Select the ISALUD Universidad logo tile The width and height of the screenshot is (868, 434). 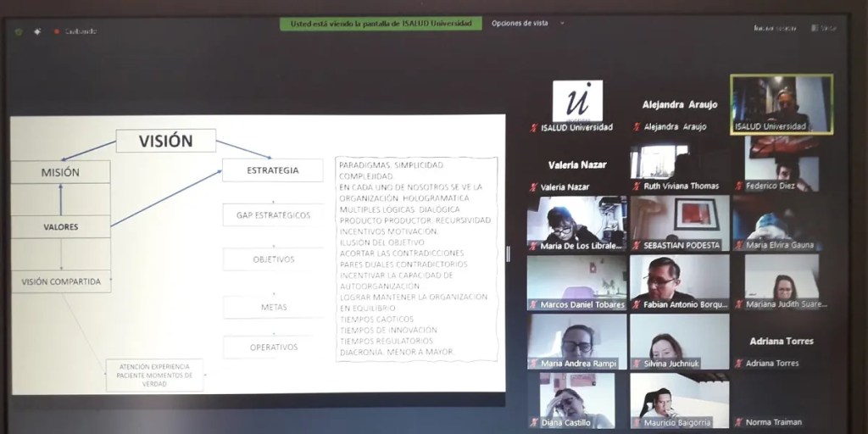(x=577, y=102)
